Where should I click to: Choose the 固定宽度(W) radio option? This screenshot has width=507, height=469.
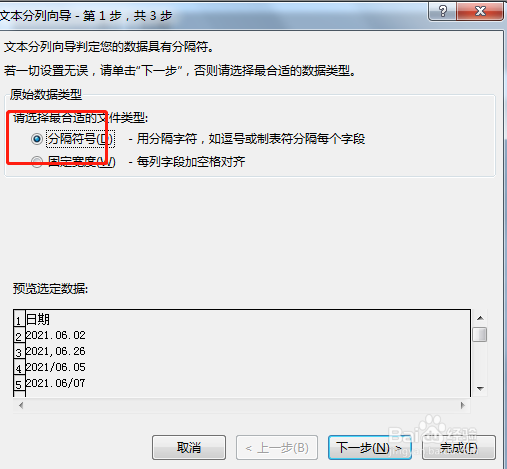point(37,162)
